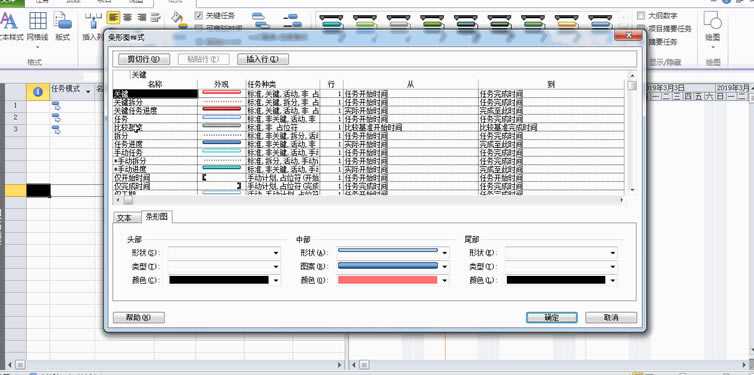This screenshot has height=375, width=754.
Task: Open Task Mode (任务模式) column dropdown arrow
Action: (88, 91)
